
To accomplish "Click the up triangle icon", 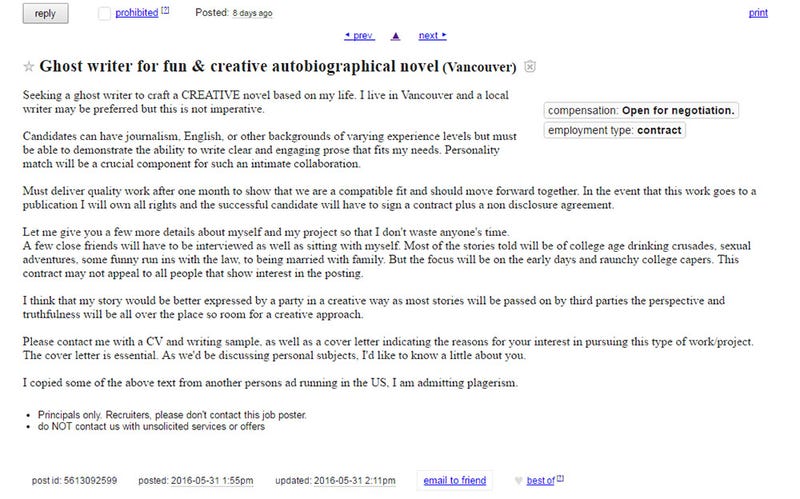I will pos(395,36).
